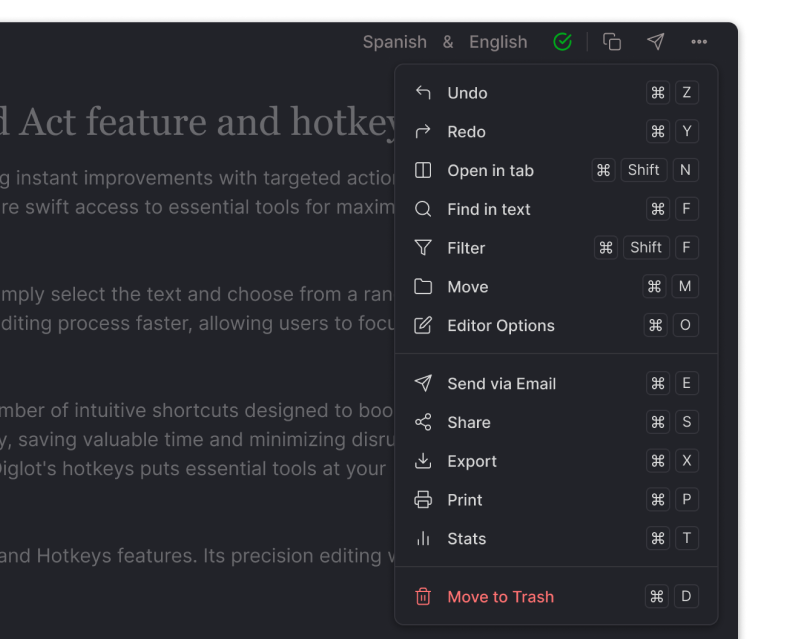Click the paper plane Send via Email icon
This screenshot has height=639, width=798.
coord(423,383)
